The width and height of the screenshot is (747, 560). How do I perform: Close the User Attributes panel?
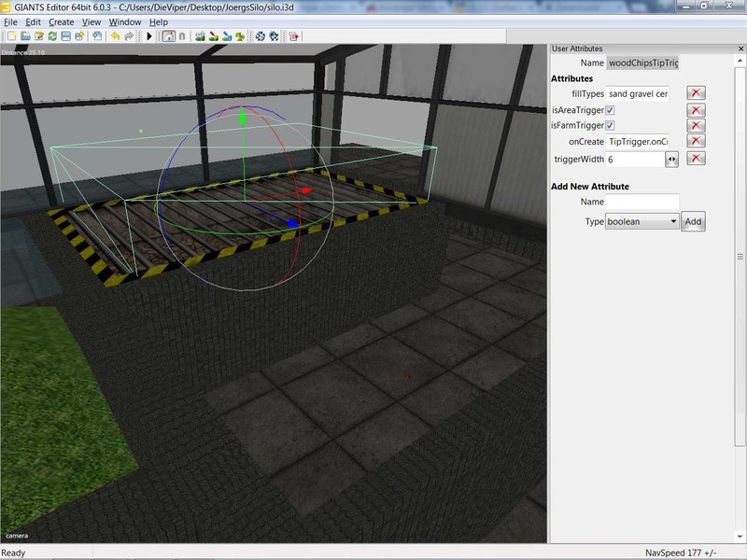click(x=739, y=49)
